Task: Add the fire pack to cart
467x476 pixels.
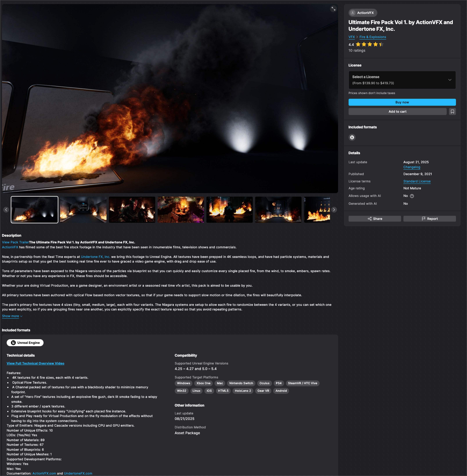Action: point(397,112)
